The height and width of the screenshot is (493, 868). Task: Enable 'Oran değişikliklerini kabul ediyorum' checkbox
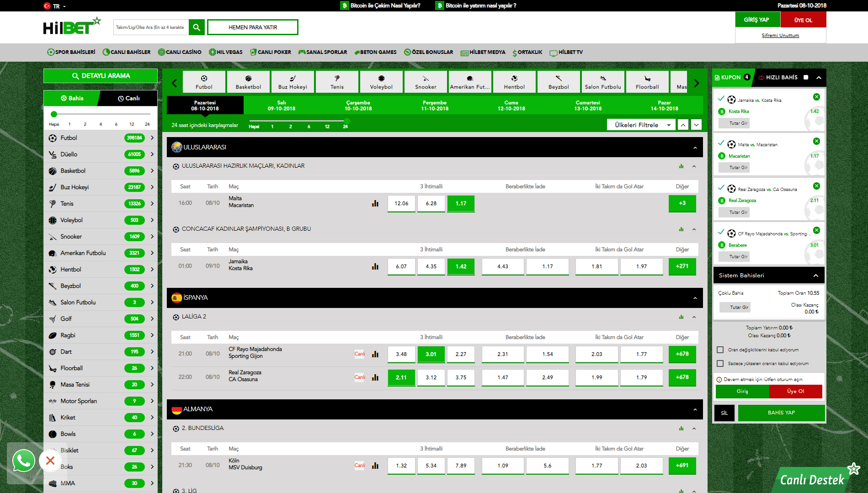[x=720, y=350]
